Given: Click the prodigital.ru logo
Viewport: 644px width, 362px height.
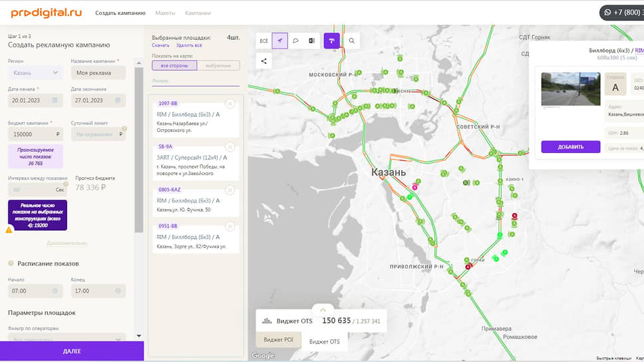Looking at the screenshot, I should point(46,13).
